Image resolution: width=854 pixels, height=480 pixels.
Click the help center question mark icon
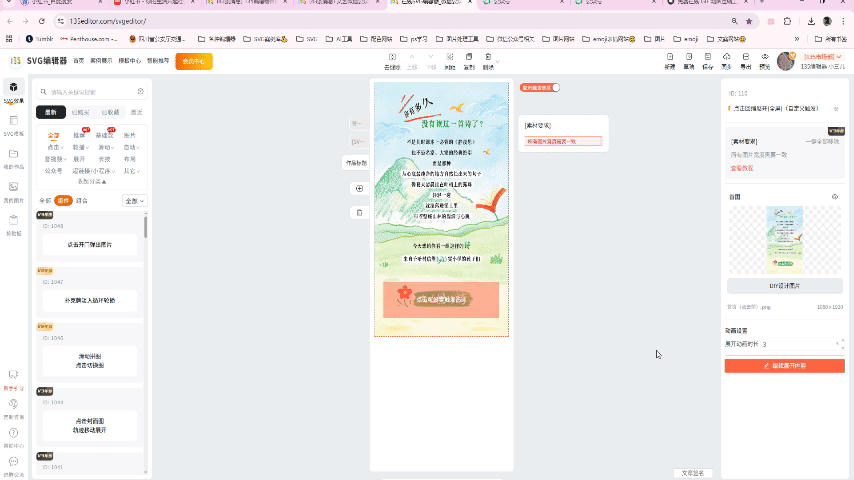click(14, 433)
